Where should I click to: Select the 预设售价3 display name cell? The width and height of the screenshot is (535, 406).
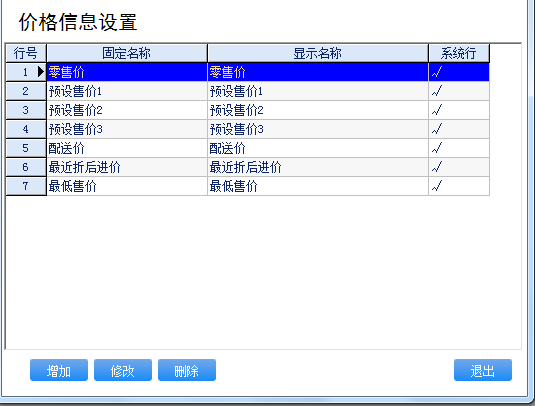318,129
